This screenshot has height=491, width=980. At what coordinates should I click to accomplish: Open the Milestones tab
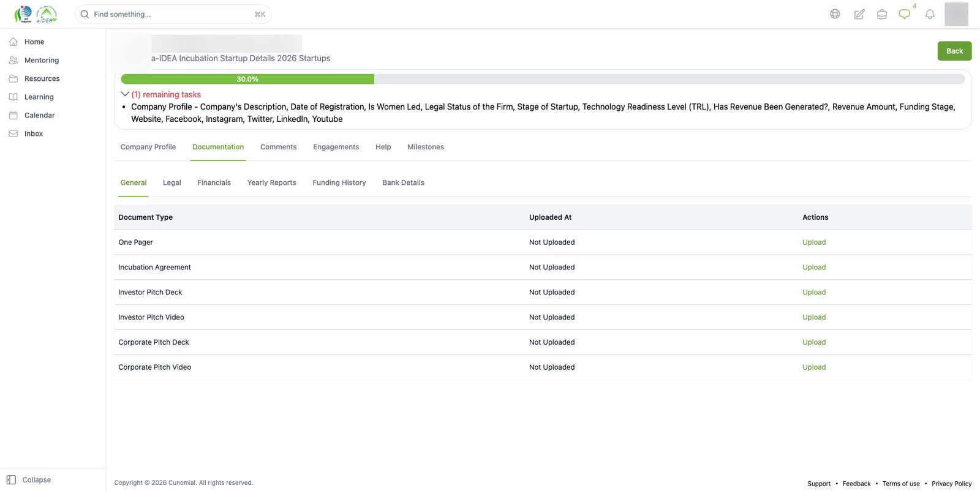pos(426,147)
